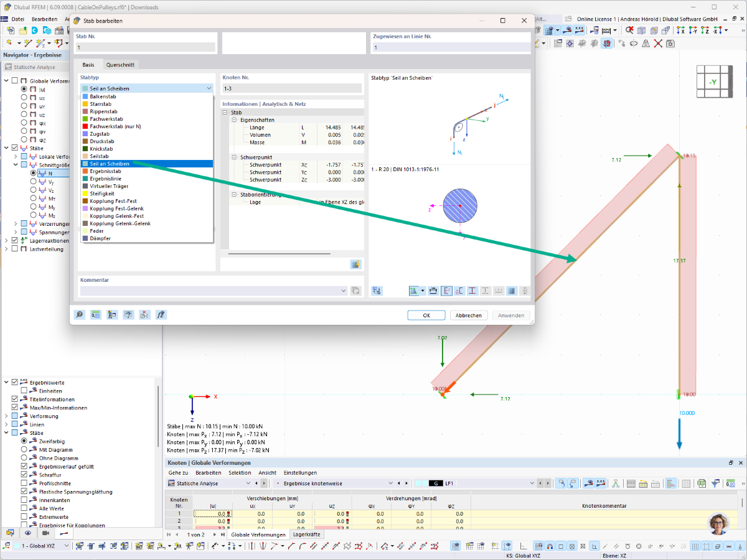Image resolution: width=747 pixels, height=560 pixels.
Task: Switch to the Basis tab
Action: [88, 65]
